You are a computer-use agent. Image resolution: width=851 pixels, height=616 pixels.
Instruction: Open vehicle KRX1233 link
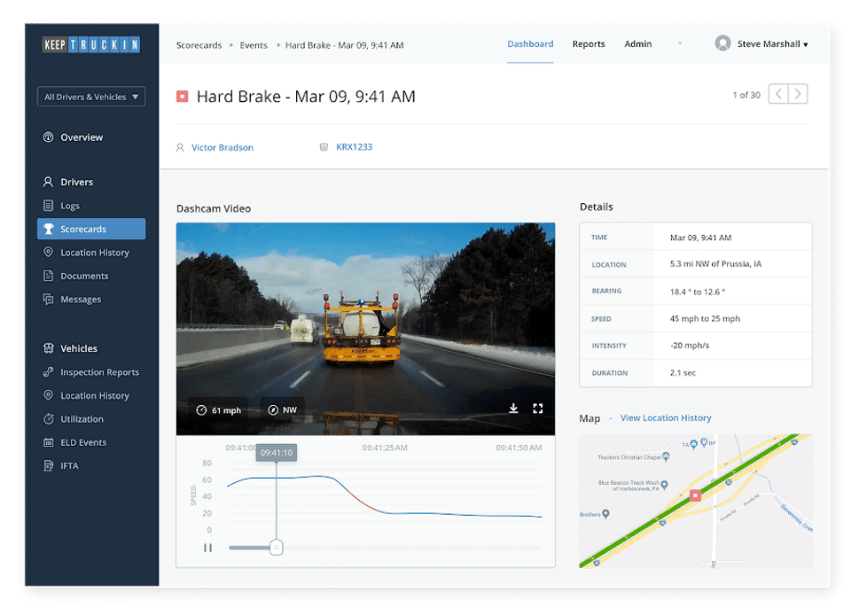click(354, 147)
